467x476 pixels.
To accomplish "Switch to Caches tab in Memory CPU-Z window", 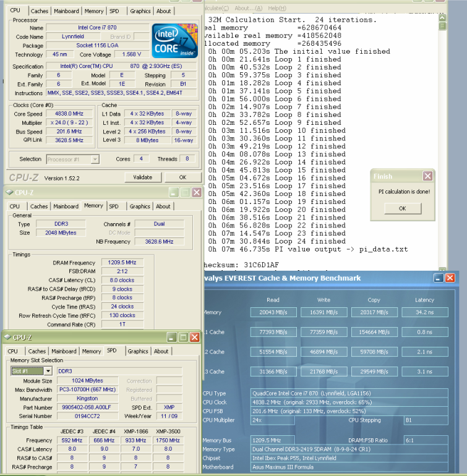I will [39, 206].
